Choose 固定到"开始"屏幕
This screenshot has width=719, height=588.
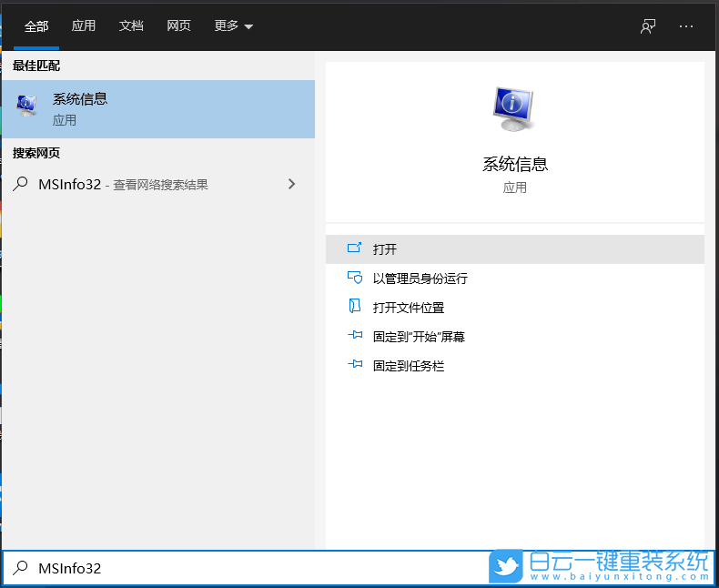515,337
